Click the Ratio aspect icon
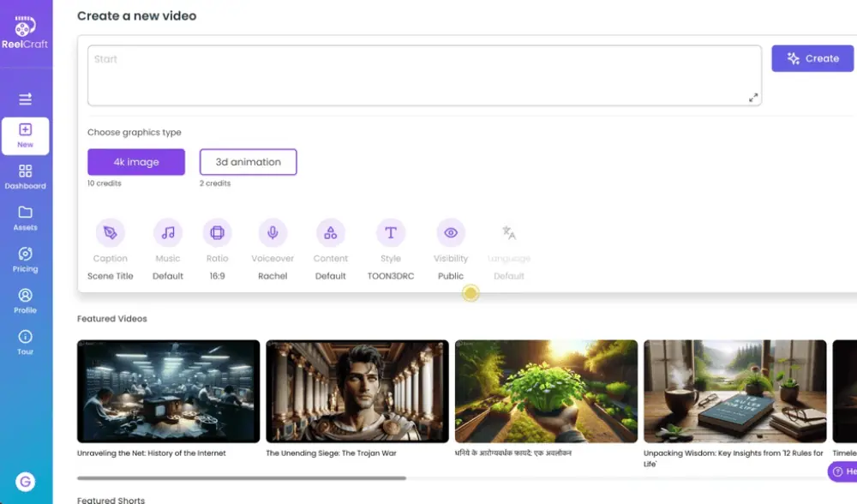This screenshot has height=504, width=857. click(217, 232)
